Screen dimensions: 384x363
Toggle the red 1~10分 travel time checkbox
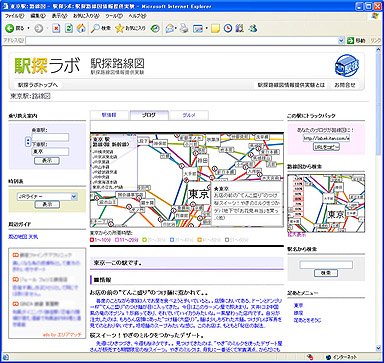[x=92, y=240]
